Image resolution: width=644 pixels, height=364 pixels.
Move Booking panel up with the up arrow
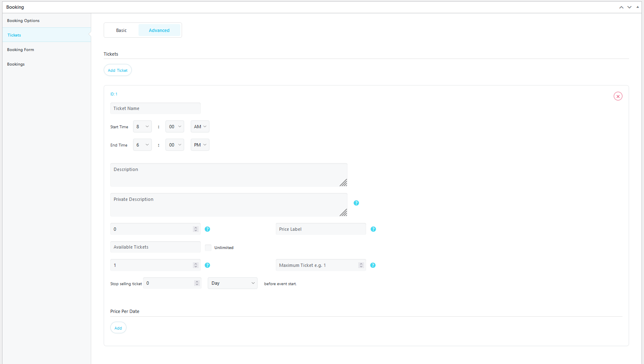tap(621, 7)
